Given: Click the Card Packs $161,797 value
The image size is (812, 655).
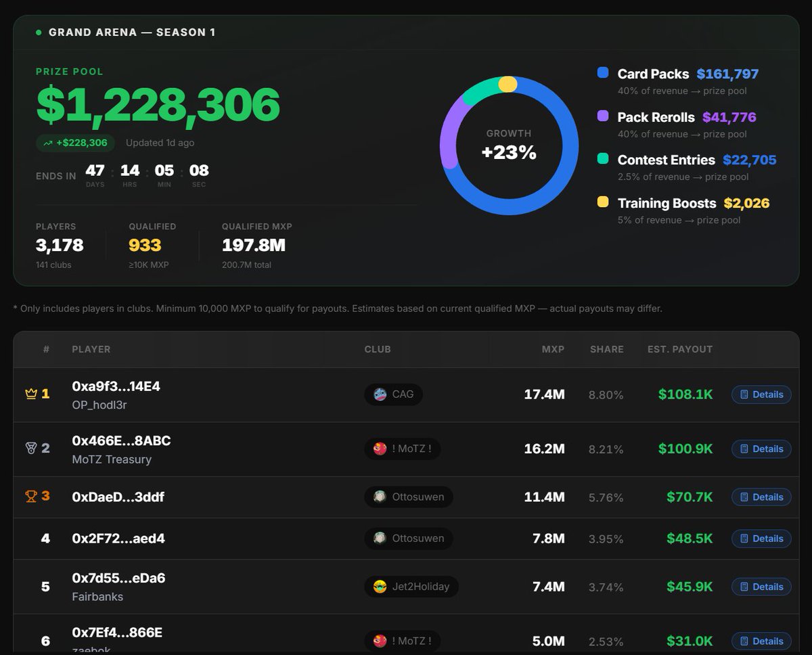Looking at the screenshot, I should 727,74.
